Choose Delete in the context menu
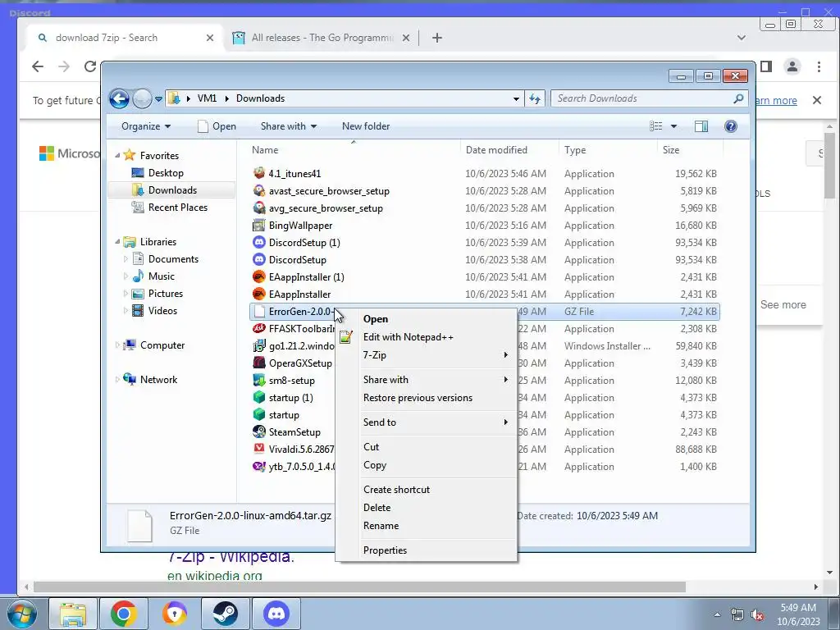Screen dimensions: 840x630 click(x=427, y=507)
